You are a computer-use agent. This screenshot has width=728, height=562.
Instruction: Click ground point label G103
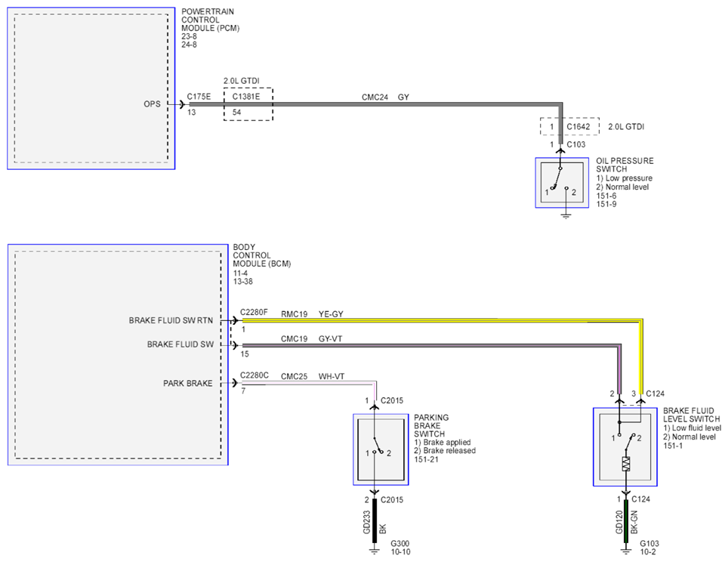point(649,543)
